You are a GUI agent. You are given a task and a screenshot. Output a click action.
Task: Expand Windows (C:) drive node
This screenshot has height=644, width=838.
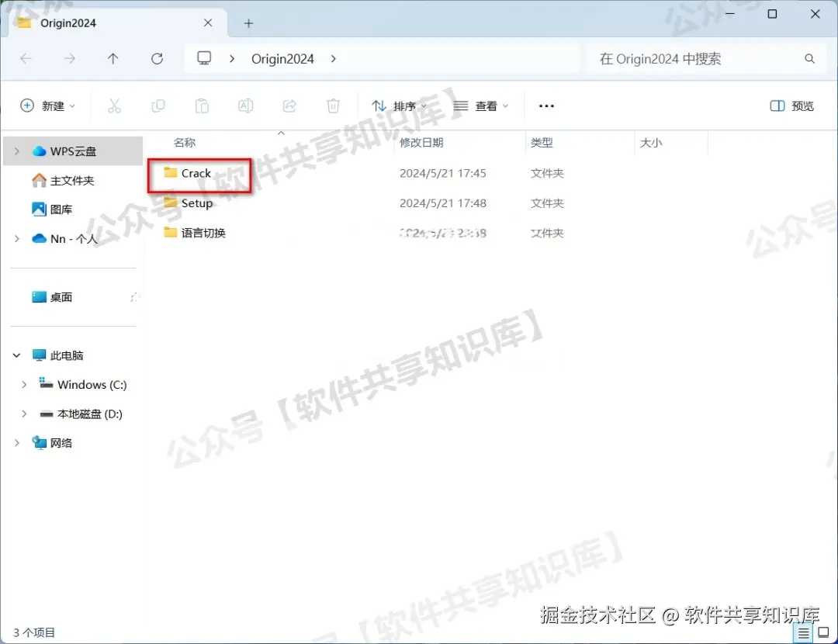point(24,384)
